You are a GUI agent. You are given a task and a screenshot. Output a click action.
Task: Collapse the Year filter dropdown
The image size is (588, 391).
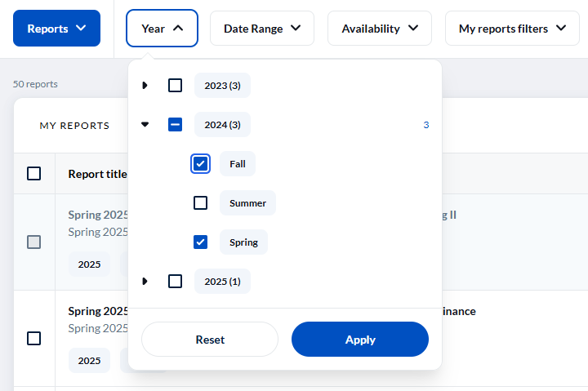[162, 29]
